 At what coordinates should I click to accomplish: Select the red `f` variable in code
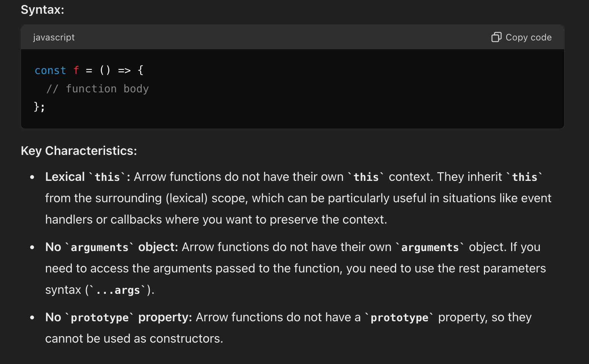tap(76, 70)
